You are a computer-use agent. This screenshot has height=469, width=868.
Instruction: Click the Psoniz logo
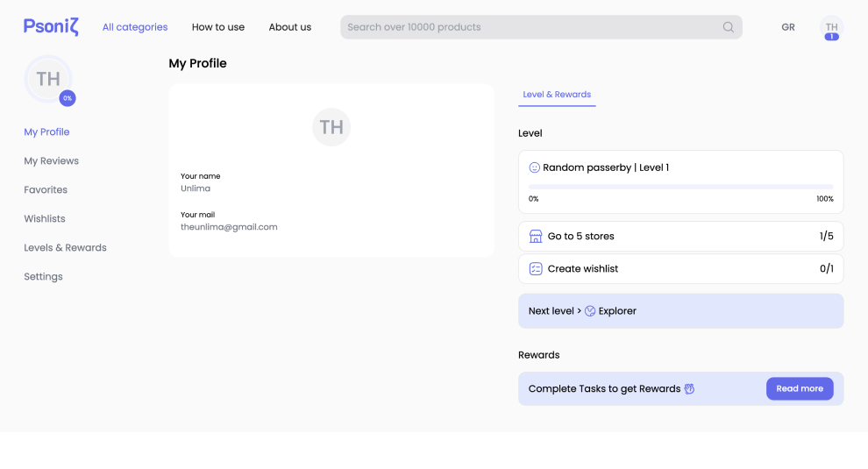tap(51, 27)
